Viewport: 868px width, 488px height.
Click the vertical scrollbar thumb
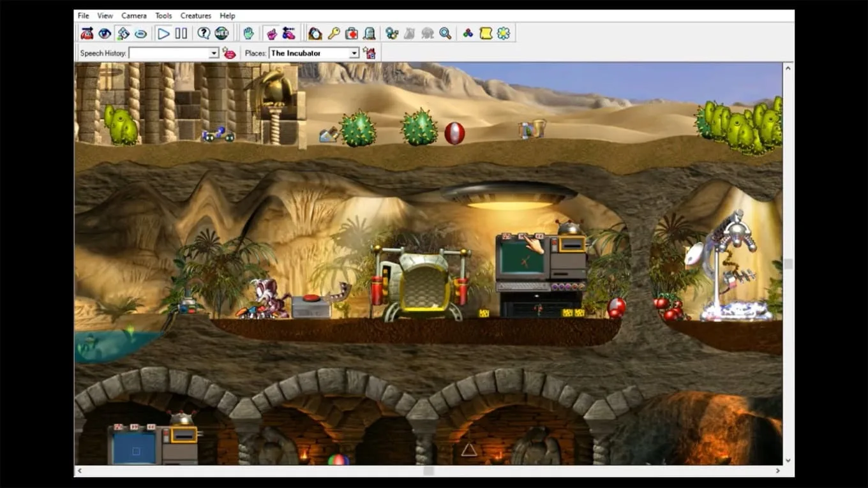click(x=788, y=264)
